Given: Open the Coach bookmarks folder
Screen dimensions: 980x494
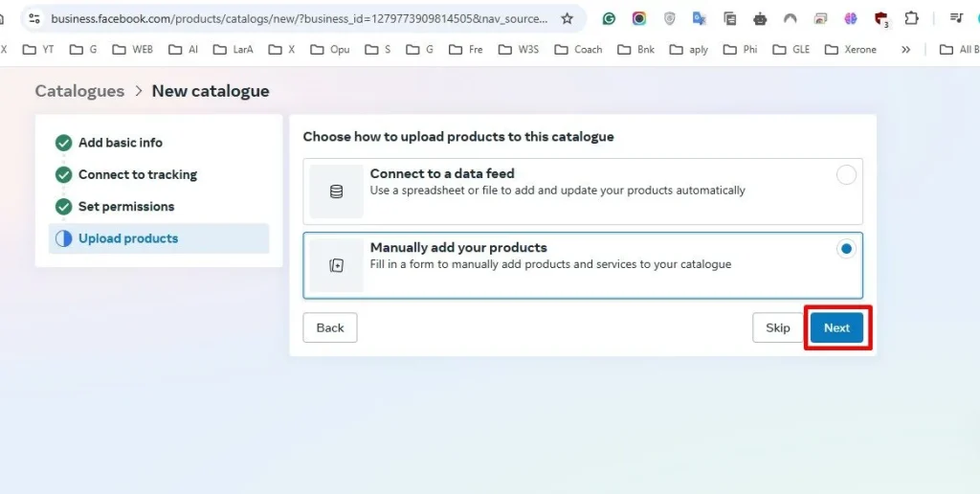Looking at the screenshot, I should (579, 50).
